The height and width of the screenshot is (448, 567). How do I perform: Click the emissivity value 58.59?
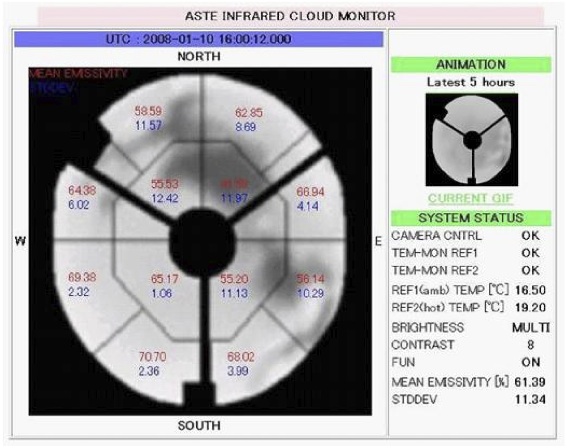148,111
